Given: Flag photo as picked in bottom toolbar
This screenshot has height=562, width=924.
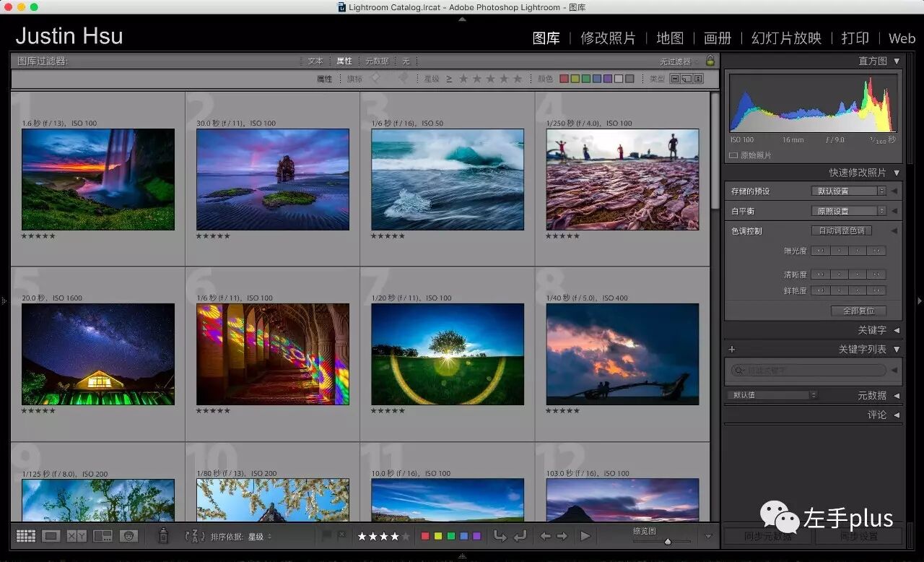Looking at the screenshot, I should (x=326, y=536).
